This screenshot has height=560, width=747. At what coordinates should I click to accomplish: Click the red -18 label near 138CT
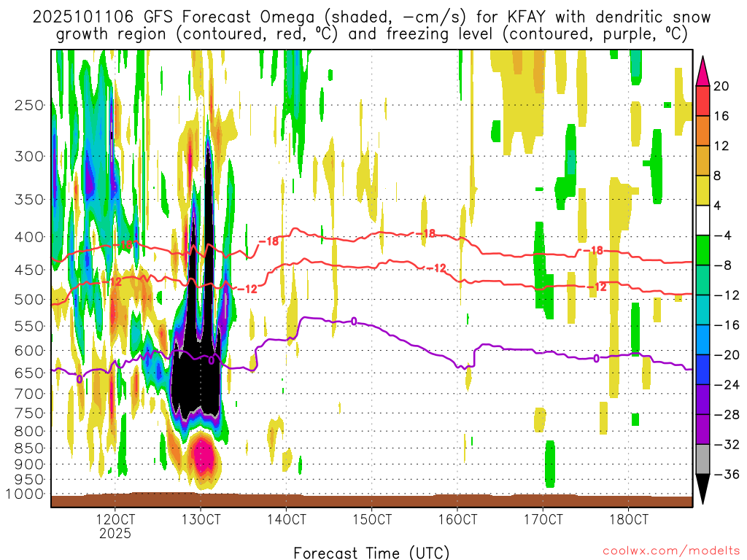(268, 241)
